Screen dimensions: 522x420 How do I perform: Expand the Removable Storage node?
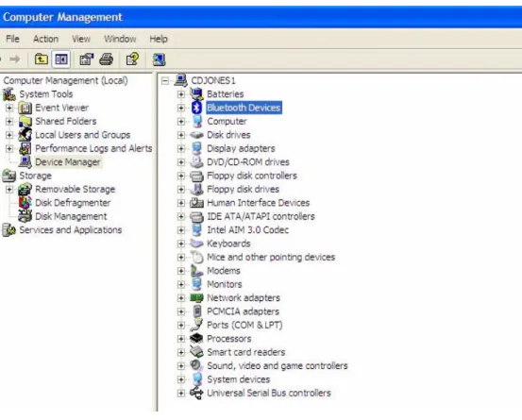[9, 190]
